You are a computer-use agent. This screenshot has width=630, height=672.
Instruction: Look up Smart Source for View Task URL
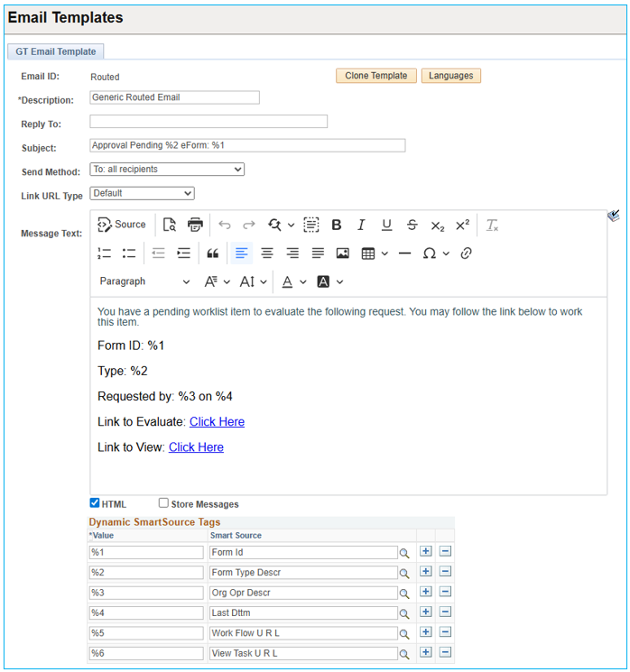(x=404, y=654)
